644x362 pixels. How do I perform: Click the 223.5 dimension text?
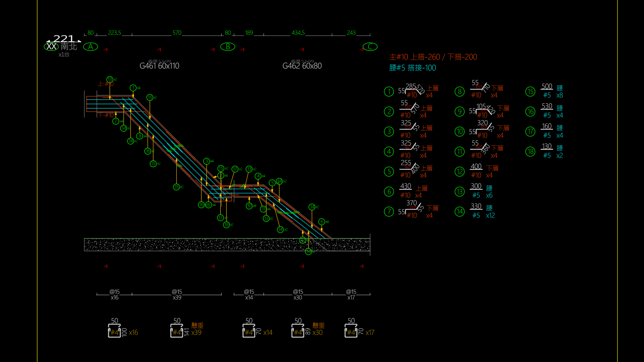coord(114,33)
